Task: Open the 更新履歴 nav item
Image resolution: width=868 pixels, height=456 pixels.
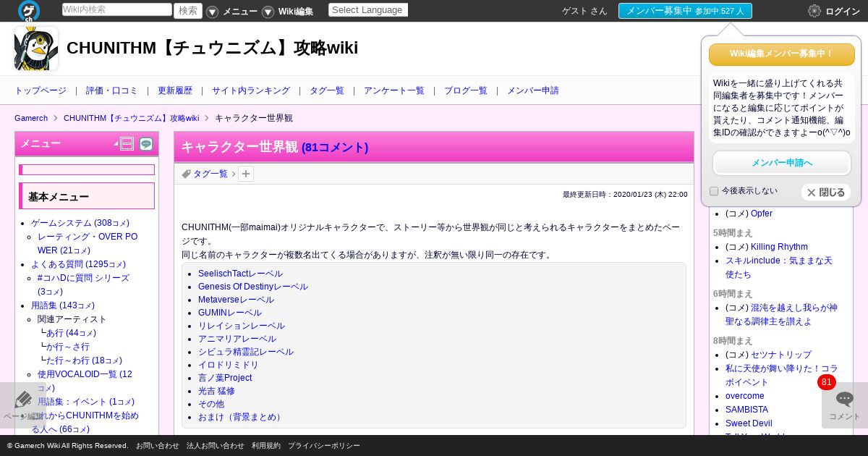Action: coord(175,90)
